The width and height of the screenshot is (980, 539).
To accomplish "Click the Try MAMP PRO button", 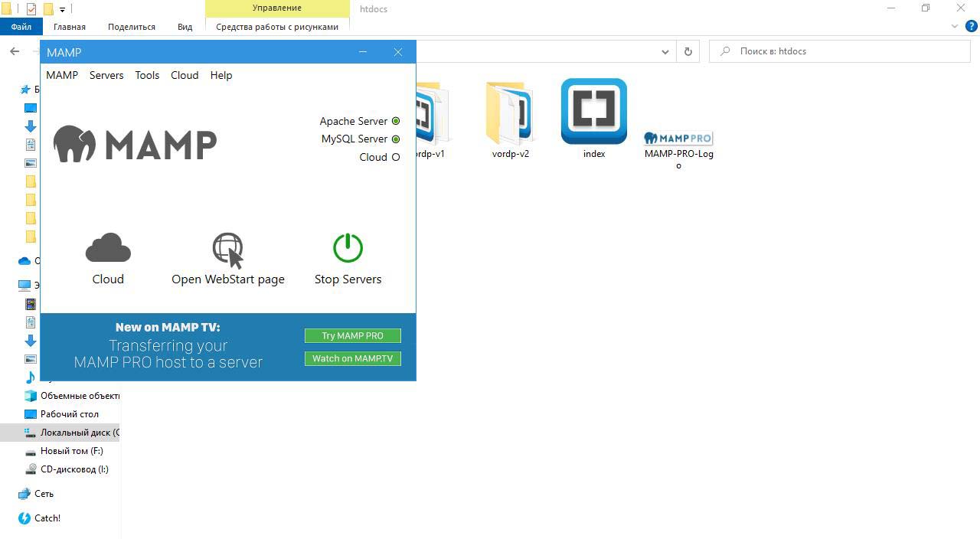I will [352, 335].
